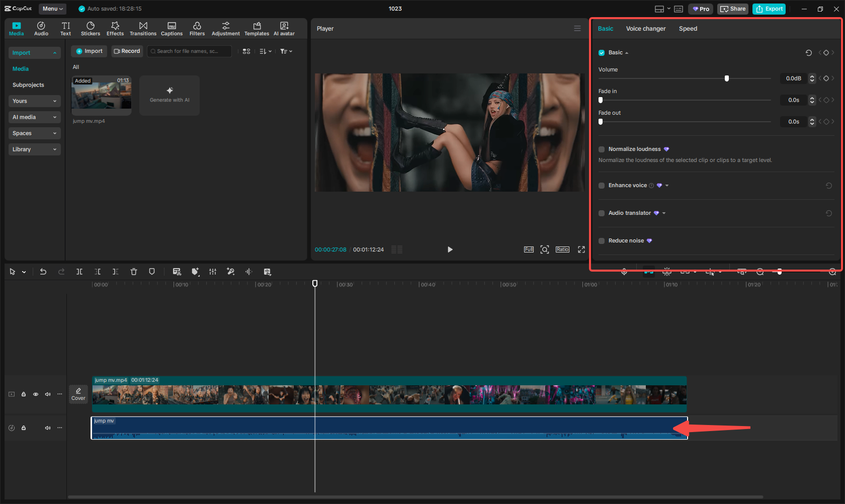Select the jump mv.mp4 thumbnail
Screen dimensions: 845x504
[x=101, y=96]
